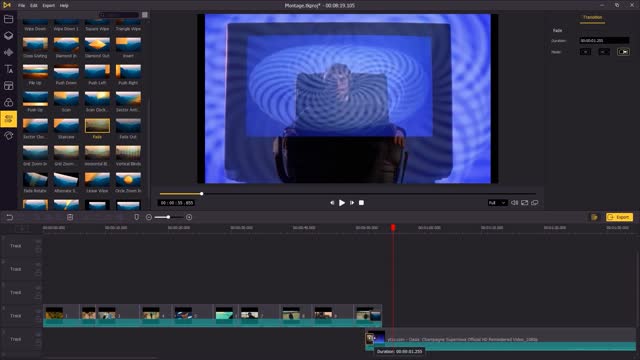640x360 pixels.
Task: Click the volume icon under the preview
Action: [515, 203]
